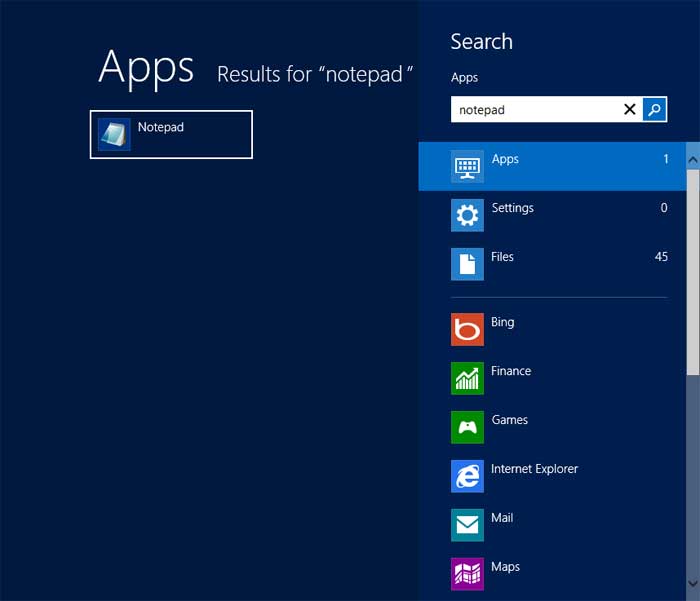Viewport: 700px width, 601px height.
Task: Click the Files result count 45
Action: click(661, 257)
